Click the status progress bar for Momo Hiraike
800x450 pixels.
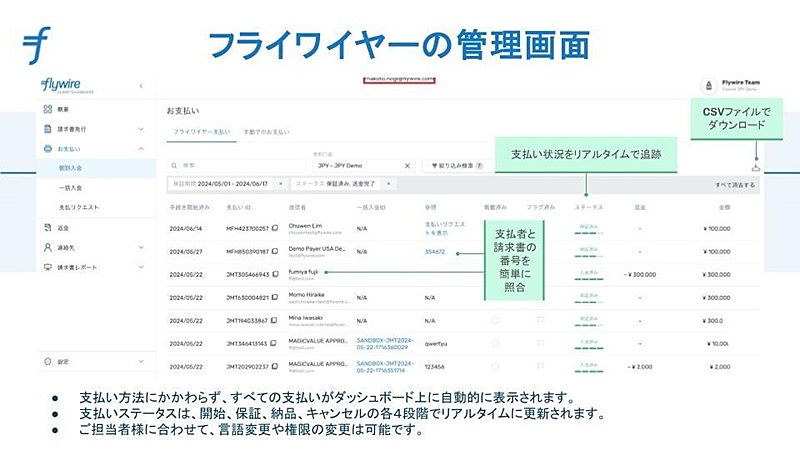[589, 302]
